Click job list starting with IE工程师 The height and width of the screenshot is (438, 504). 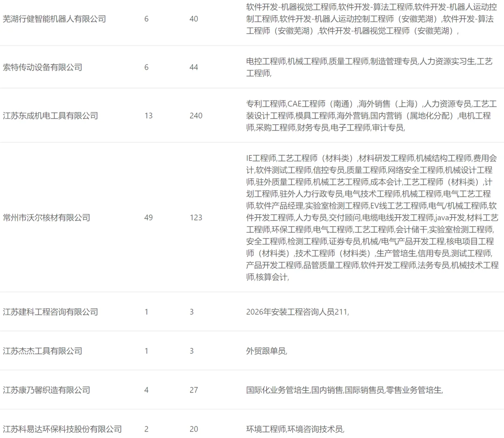(x=372, y=218)
